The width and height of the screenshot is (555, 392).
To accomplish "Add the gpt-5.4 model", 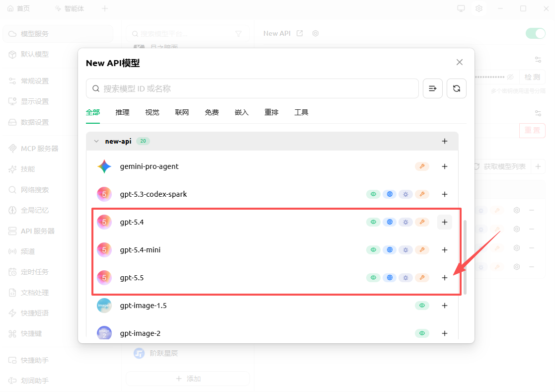I will [x=445, y=222].
